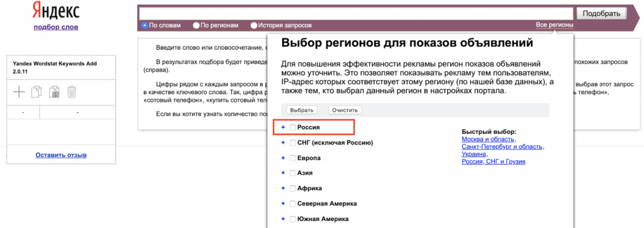Check the Азия region checkbox
The width and height of the screenshot is (644, 228).
292,173
